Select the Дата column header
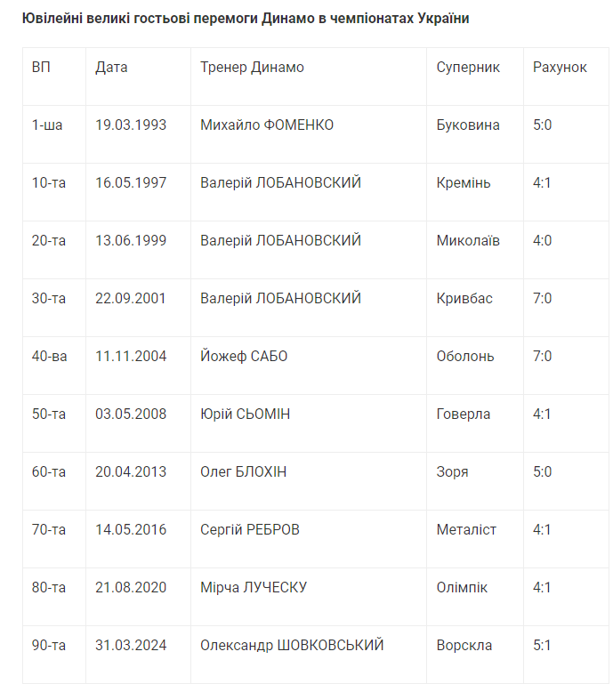Viewport: 613px width, 700px height. click(x=111, y=68)
